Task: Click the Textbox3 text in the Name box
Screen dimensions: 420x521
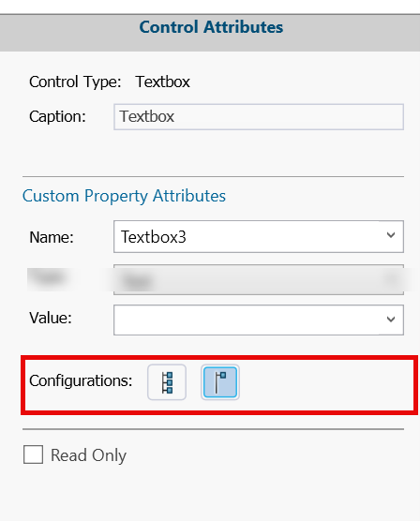Action: 154,237
